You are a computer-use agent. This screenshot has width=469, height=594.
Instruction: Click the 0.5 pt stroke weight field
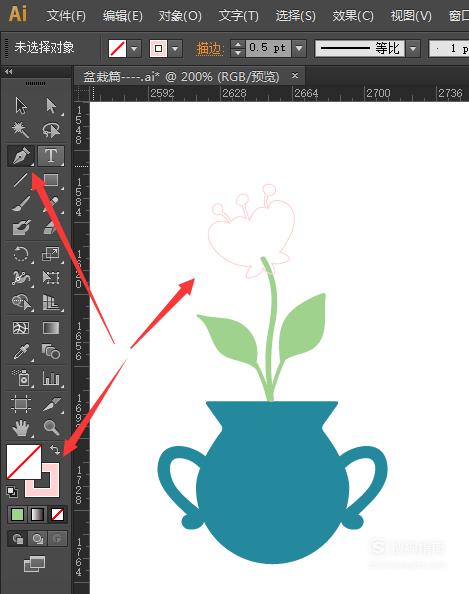click(x=268, y=48)
